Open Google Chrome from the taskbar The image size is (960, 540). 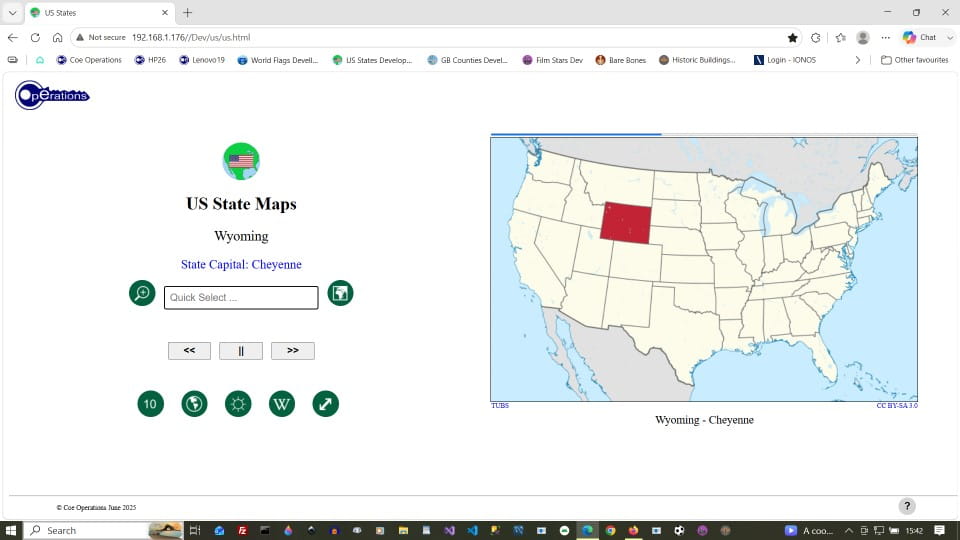click(x=610, y=530)
